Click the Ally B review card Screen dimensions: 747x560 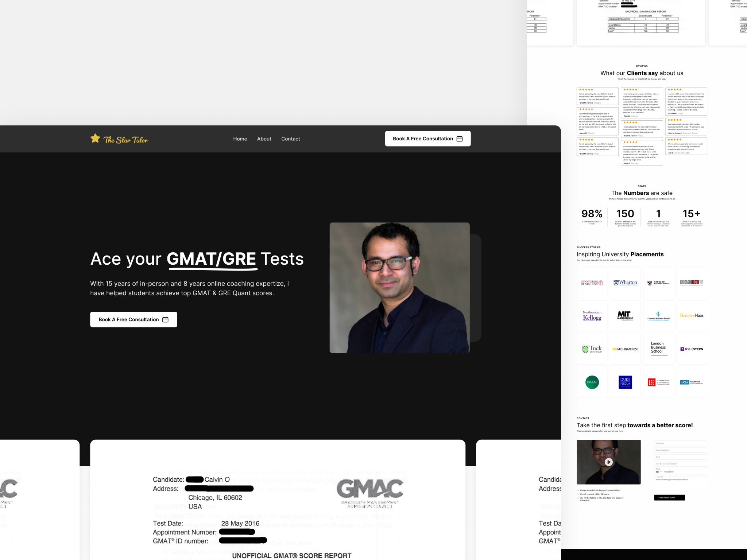click(x=686, y=146)
